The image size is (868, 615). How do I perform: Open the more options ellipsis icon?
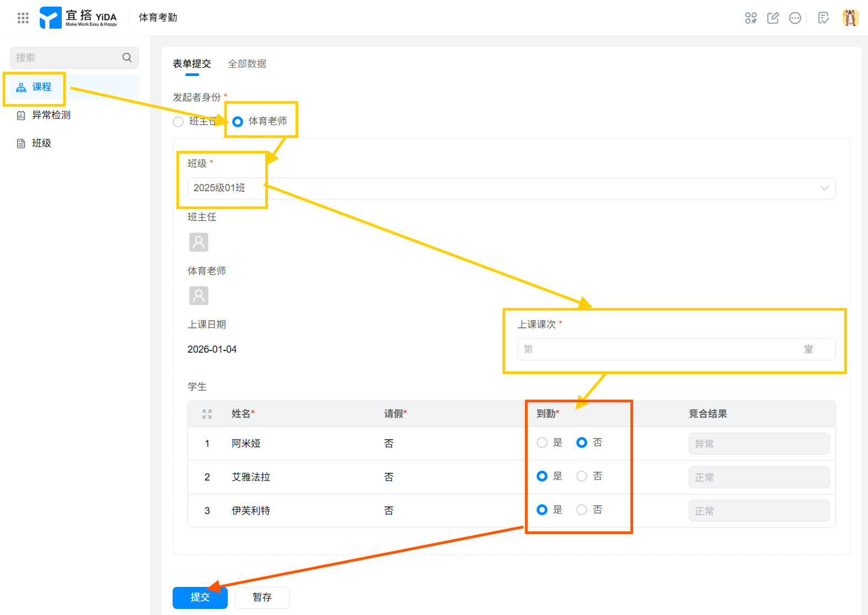click(x=795, y=18)
